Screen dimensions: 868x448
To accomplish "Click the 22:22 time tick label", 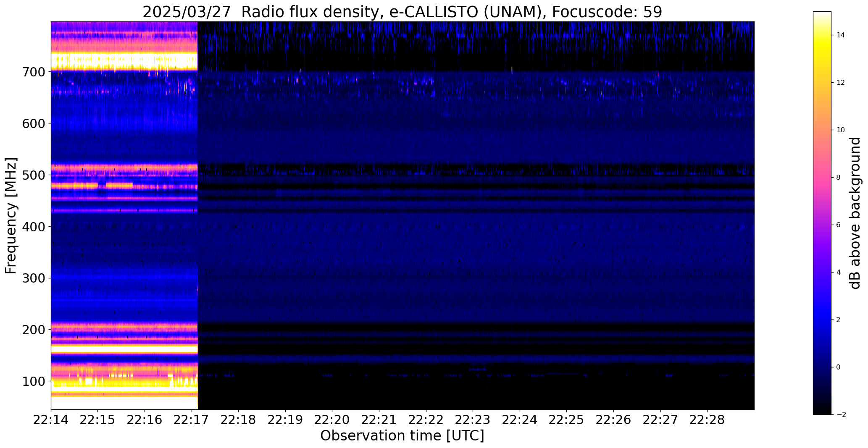I will click(x=426, y=420).
